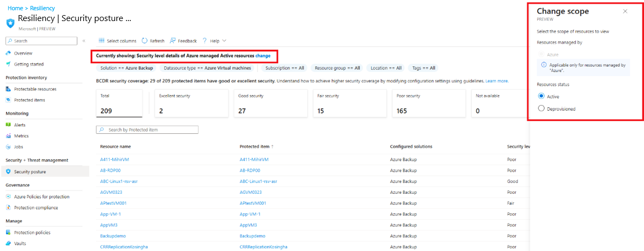Click the Configured solutions column header
Viewport: 644px width, 251px height.
pyautogui.click(x=411, y=147)
